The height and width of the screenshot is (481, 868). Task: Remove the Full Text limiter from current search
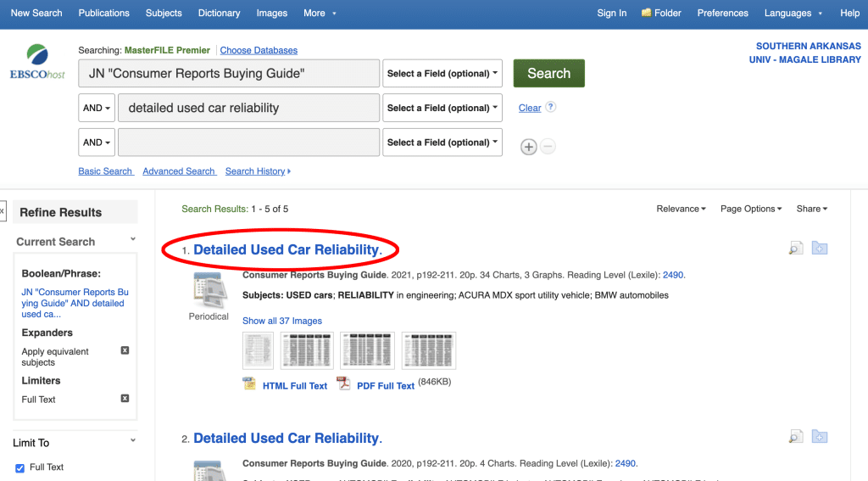pyautogui.click(x=125, y=399)
